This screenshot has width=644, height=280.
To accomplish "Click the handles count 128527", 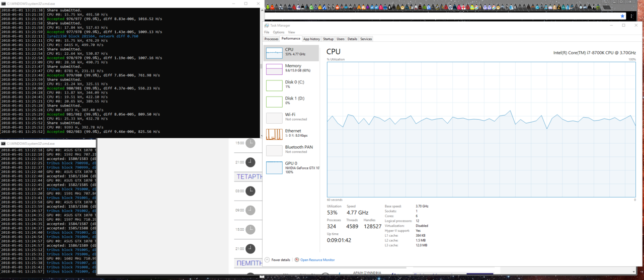I will (x=372, y=226).
